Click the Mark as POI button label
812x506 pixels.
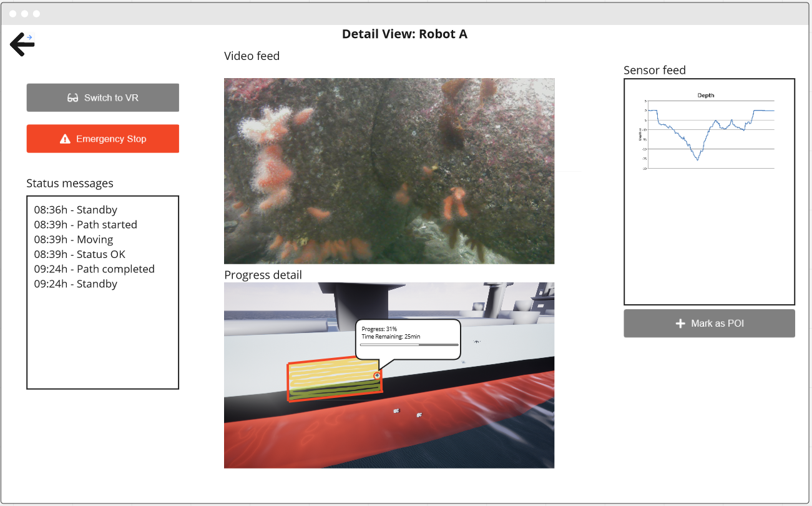[x=717, y=324]
